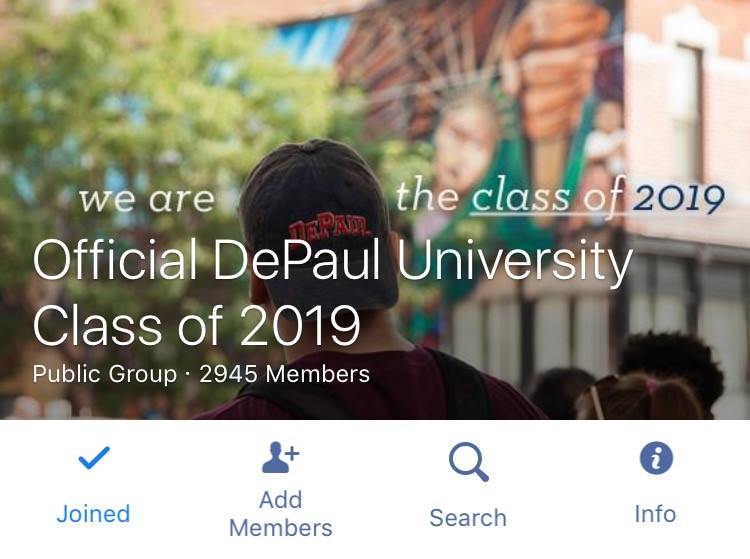750x559 pixels.
Task: Click the "Joined" text label
Action: (93, 514)
